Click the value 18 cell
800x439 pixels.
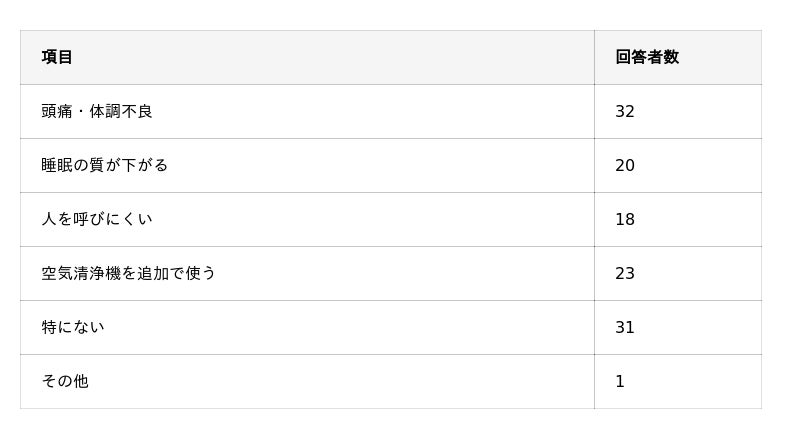click(625, 219)
